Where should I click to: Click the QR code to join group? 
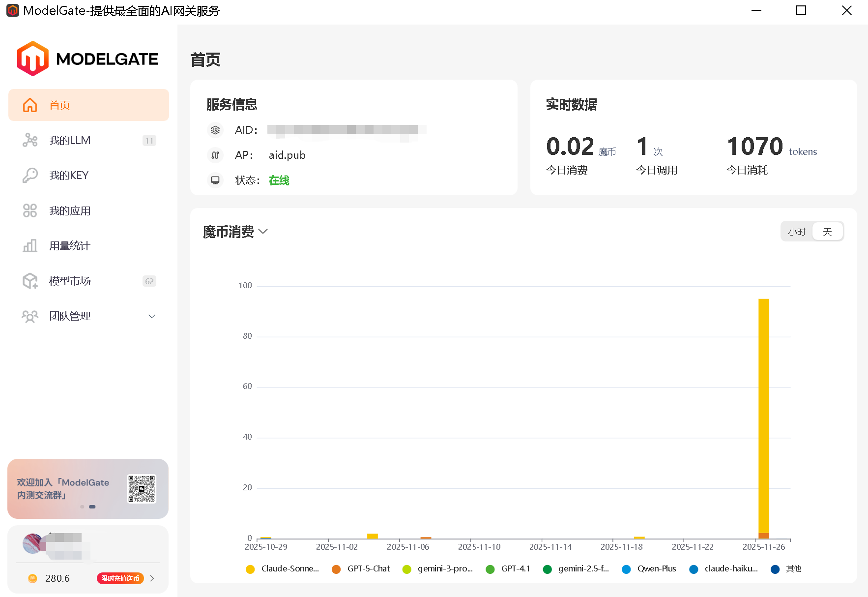click(141, 489)
